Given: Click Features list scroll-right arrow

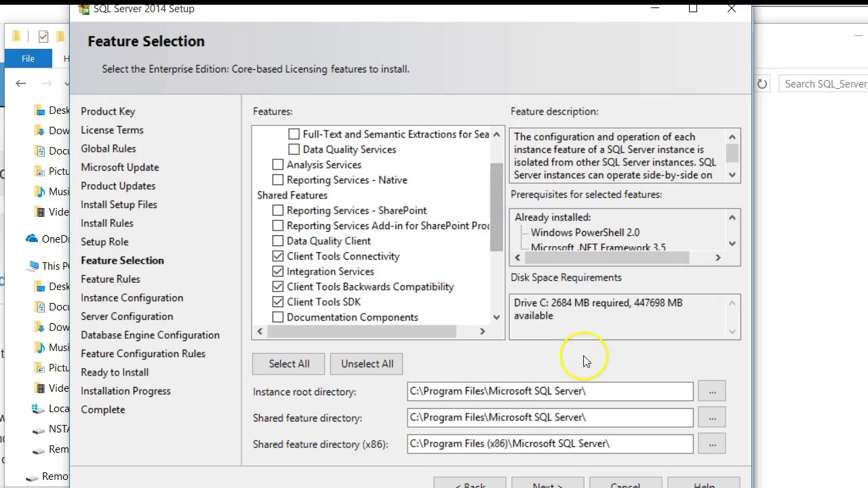Looking at the screenshot, I should [x=482, y=331].
